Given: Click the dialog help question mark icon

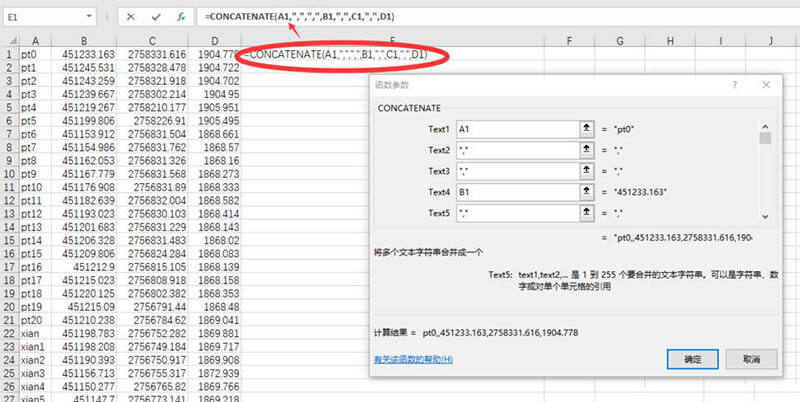Looking at the screenshot, I should (735, 85).
